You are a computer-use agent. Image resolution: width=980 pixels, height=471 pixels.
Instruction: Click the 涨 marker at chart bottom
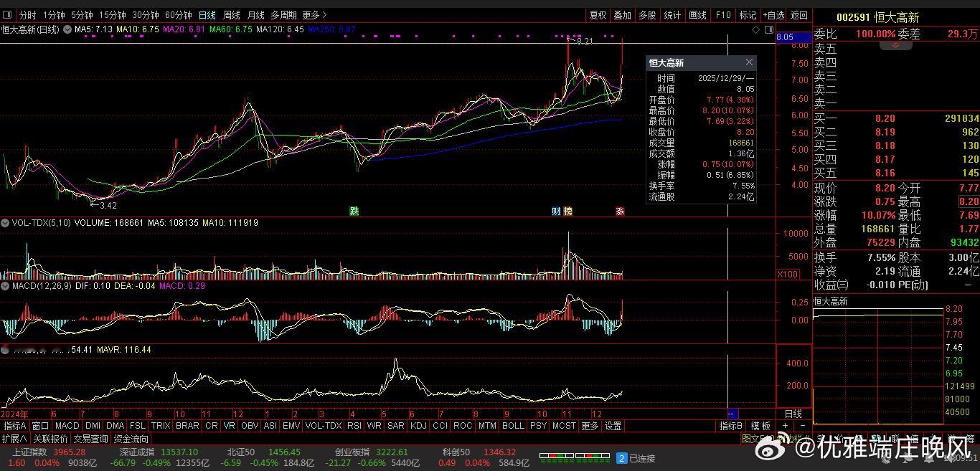coord(620,211)
